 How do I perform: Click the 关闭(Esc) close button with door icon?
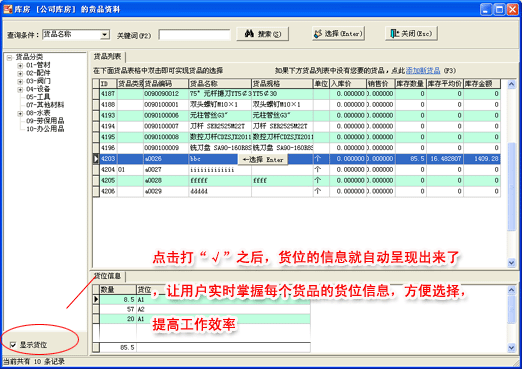click(411, 34)
